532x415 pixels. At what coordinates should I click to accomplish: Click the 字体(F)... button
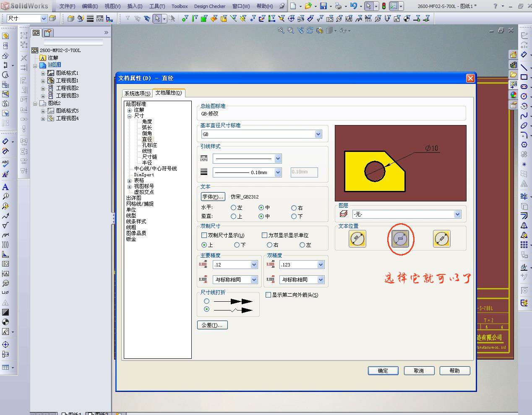[213, 197]
